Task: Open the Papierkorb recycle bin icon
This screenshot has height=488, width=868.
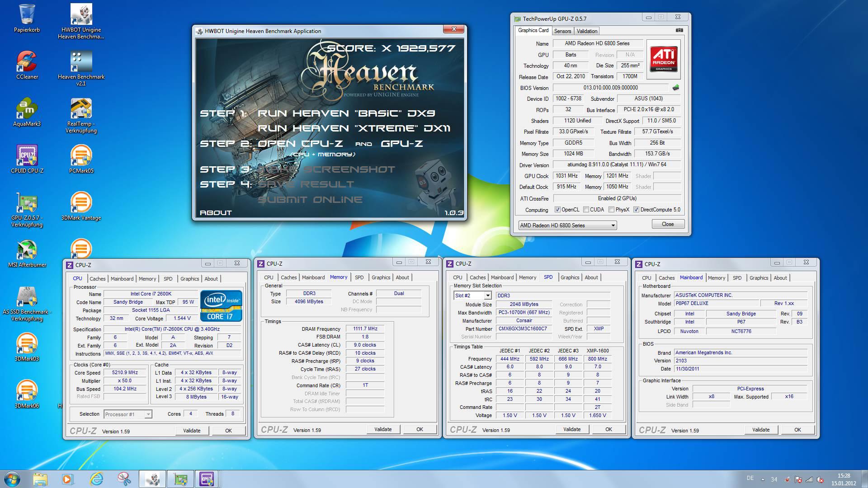Action: 27,18
